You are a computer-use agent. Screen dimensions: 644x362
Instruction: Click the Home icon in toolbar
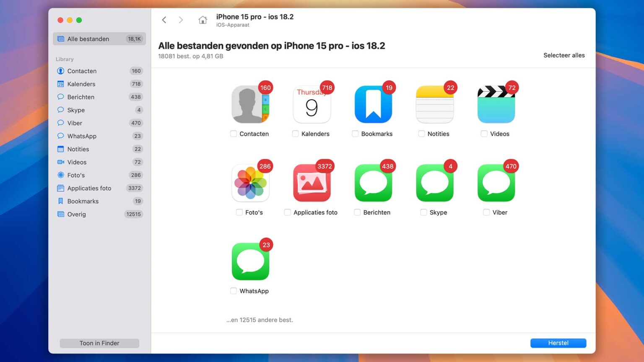tap(203, 20)
